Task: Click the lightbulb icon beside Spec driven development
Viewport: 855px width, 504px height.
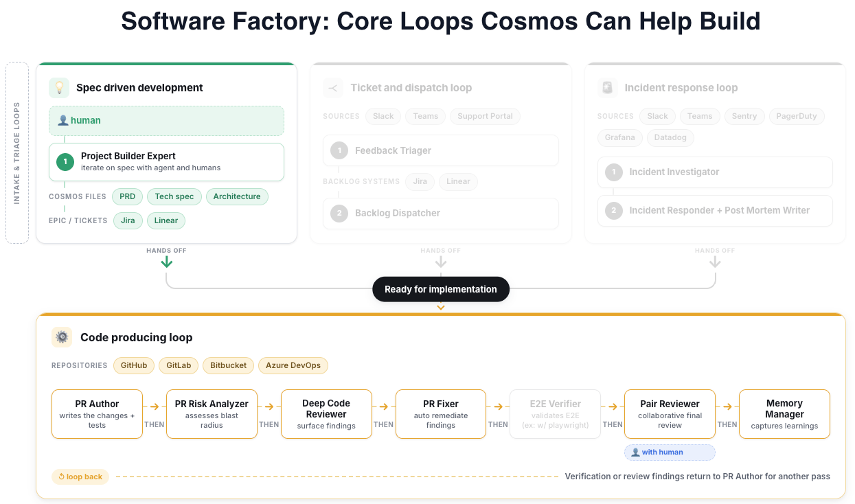Action: click(x=59, y=88)
